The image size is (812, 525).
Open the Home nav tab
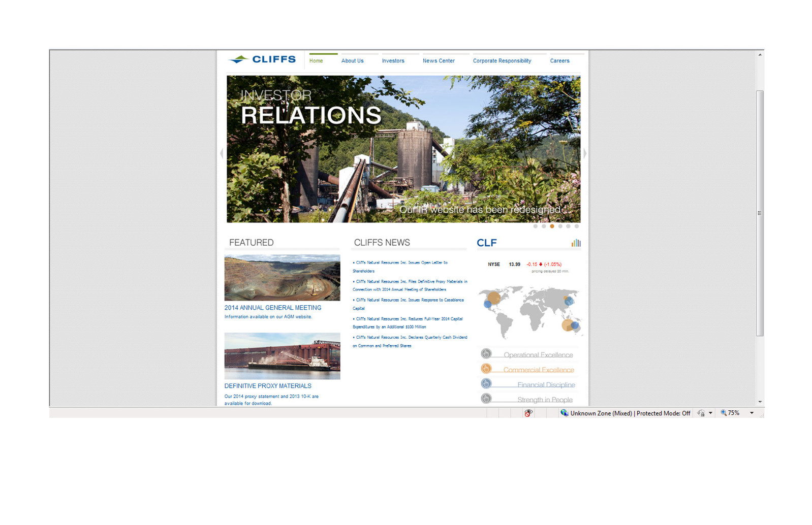pyautogui.click(x=316, y=61)
